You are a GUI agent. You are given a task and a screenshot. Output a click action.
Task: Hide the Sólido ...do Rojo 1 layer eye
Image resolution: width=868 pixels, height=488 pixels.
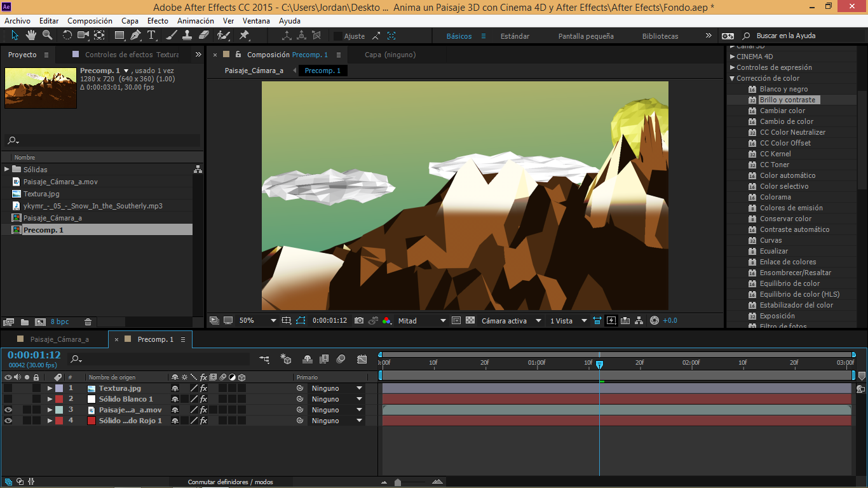pyautogui.click(x=8, y=421)
